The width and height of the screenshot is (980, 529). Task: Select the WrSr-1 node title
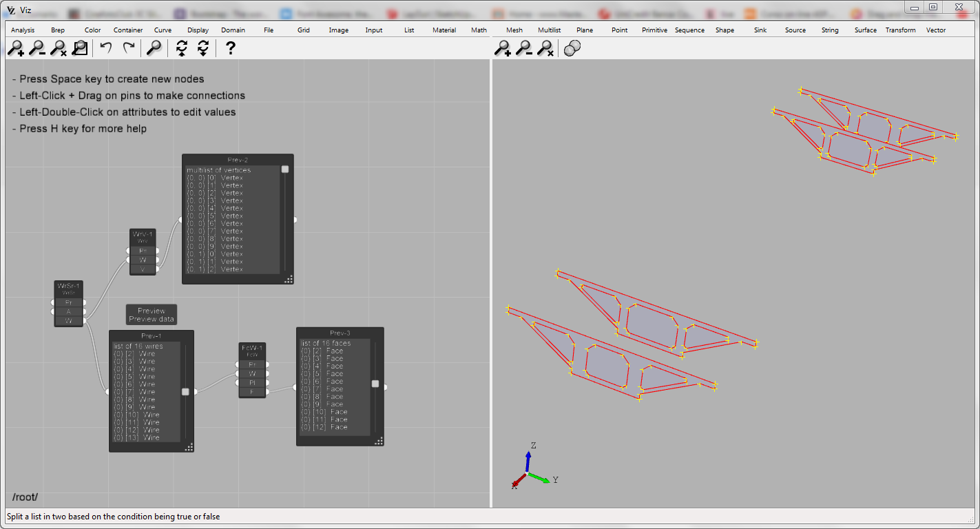(x=68, y=286)
